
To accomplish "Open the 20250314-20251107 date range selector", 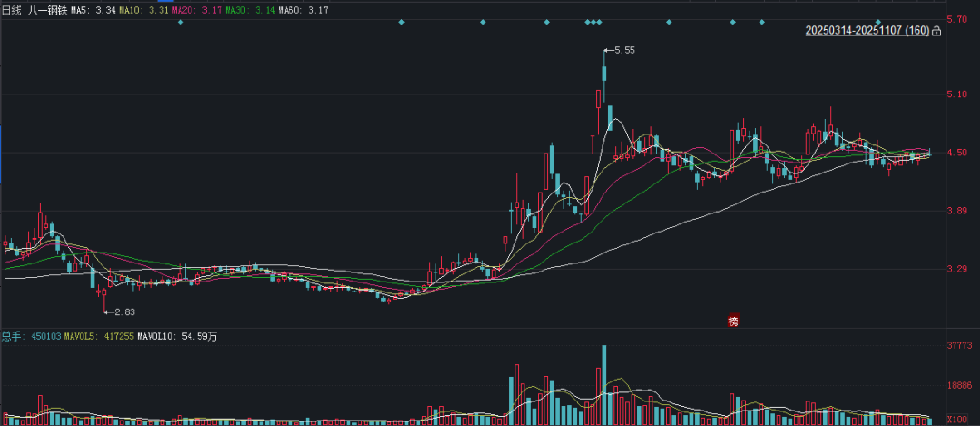I will pyautogui.click(x=867, y=31).
